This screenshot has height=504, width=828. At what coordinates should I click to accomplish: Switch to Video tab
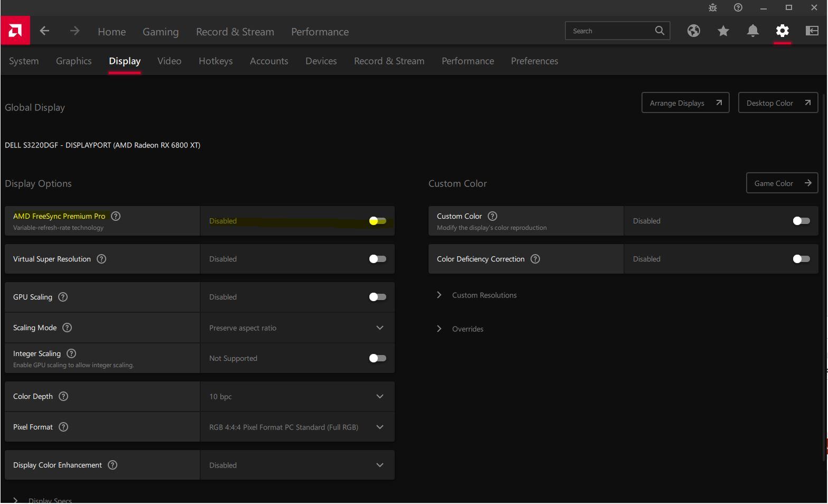(170, 61)
